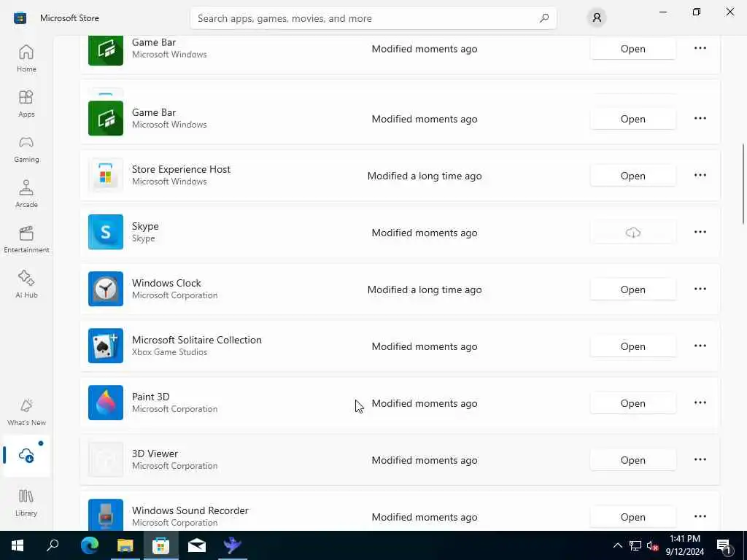Open Paint 3D
The width and height of the screenshot is (747, 560).
(x=632, y=403)
